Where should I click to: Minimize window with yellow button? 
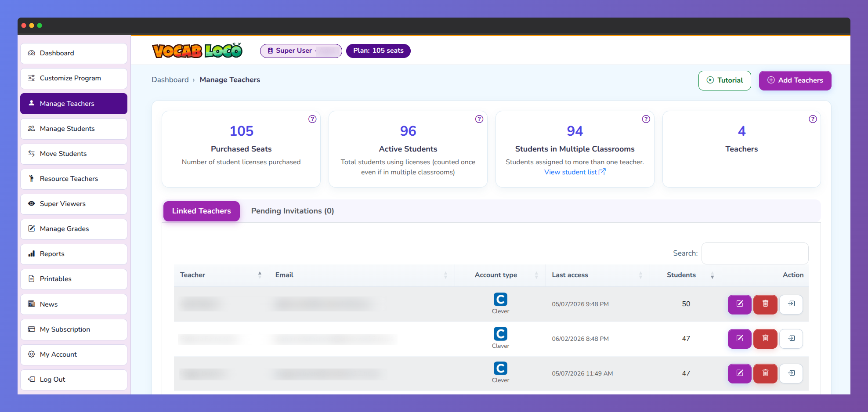[x=32, y=25]
